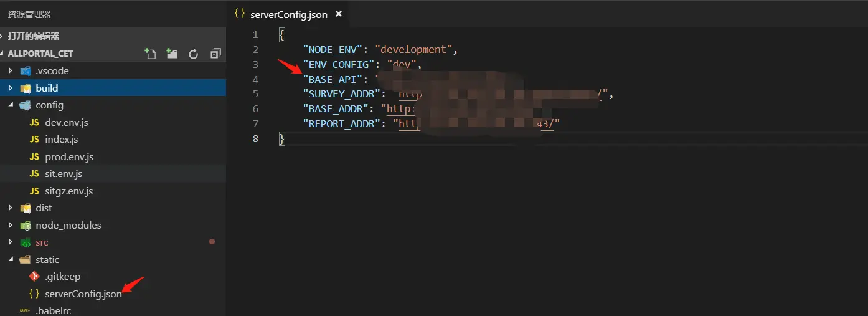Click the Babel icon of .babelrc
This screenshot has width=868, height=316.
25,310
